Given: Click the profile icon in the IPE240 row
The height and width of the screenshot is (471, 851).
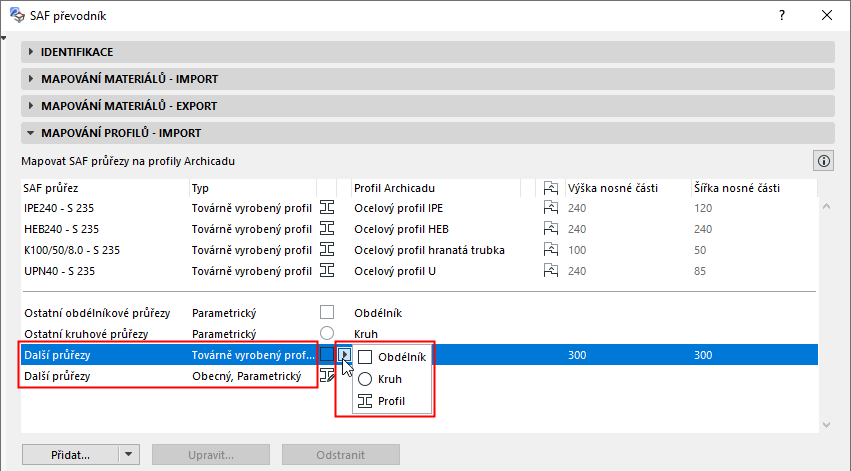Looking at the screenshot, I should (x=327, y=208).
